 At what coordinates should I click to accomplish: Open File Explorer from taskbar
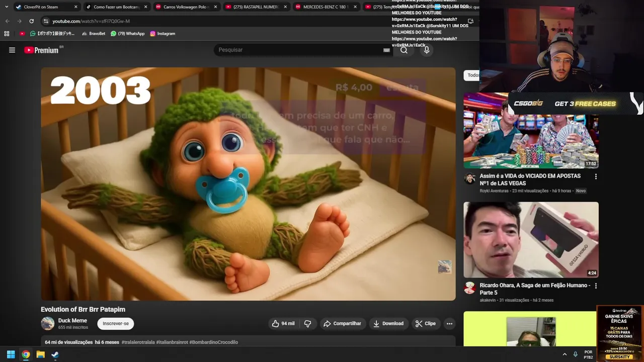click(40, 354)
